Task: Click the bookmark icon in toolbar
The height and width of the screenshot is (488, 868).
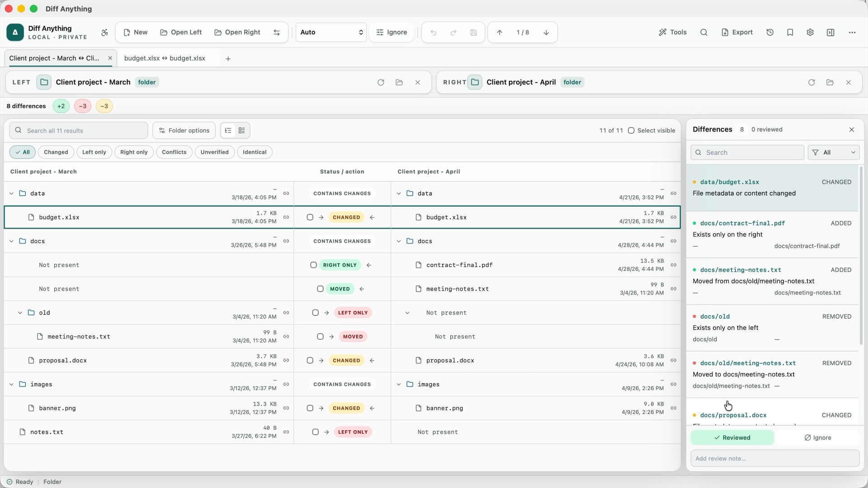Action: 790,33
